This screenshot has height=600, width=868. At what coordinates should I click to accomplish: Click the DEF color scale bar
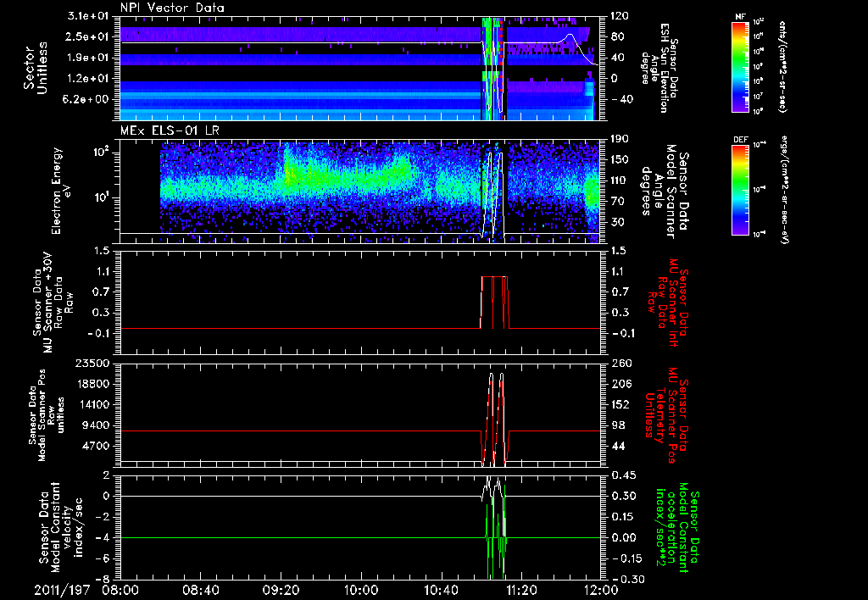point(741,191)
